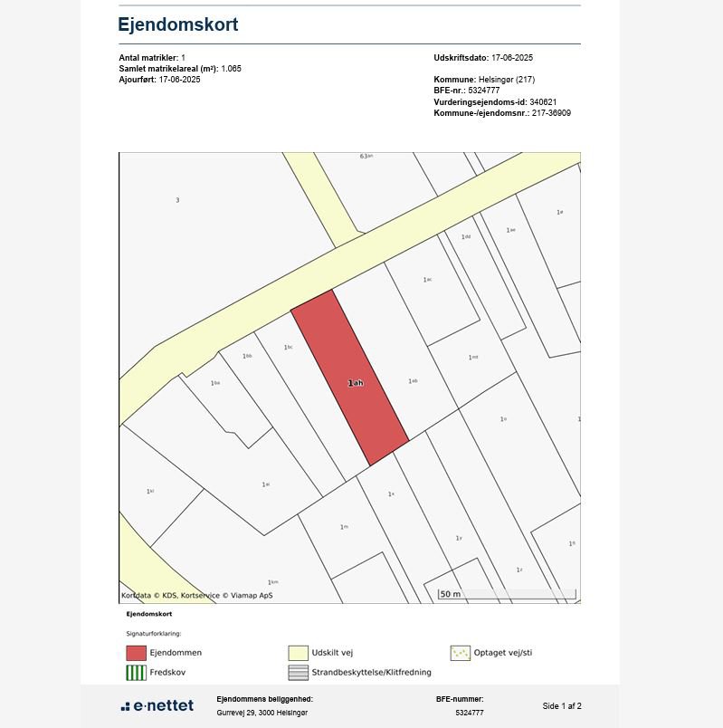This screenshot has height=728, width=723.
Task: Click the e-nettet logo in the footer
Action: click(157, 706)
